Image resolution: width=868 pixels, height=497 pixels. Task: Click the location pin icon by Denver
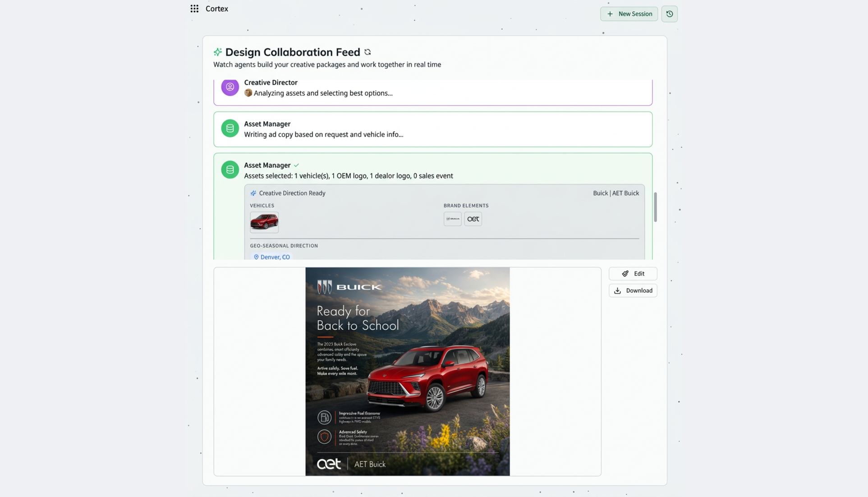tap(256, 257)
